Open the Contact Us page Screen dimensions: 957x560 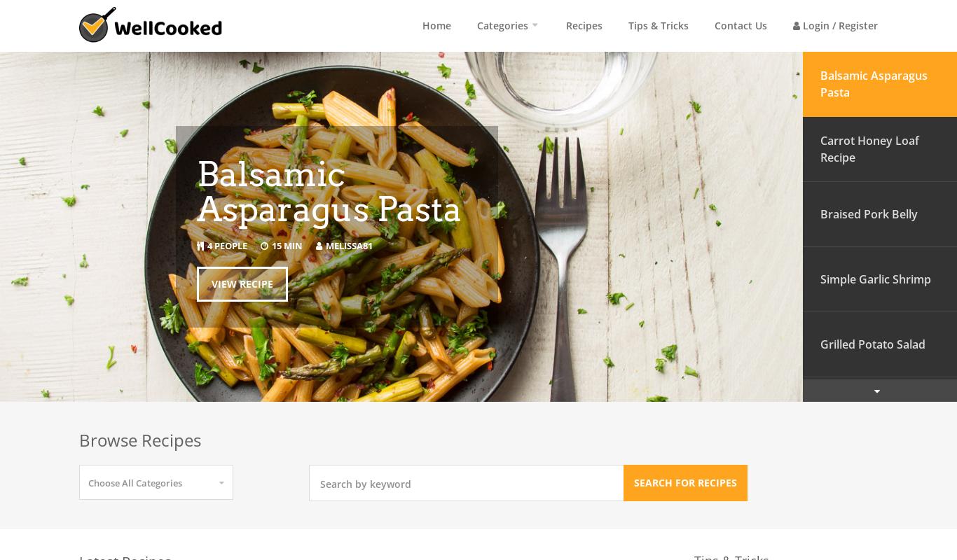[741, 26]
